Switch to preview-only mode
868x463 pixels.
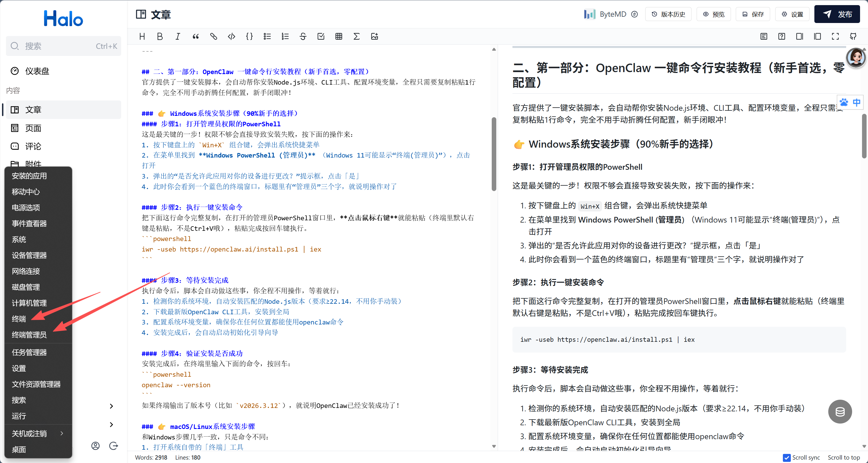click(817, 36)
